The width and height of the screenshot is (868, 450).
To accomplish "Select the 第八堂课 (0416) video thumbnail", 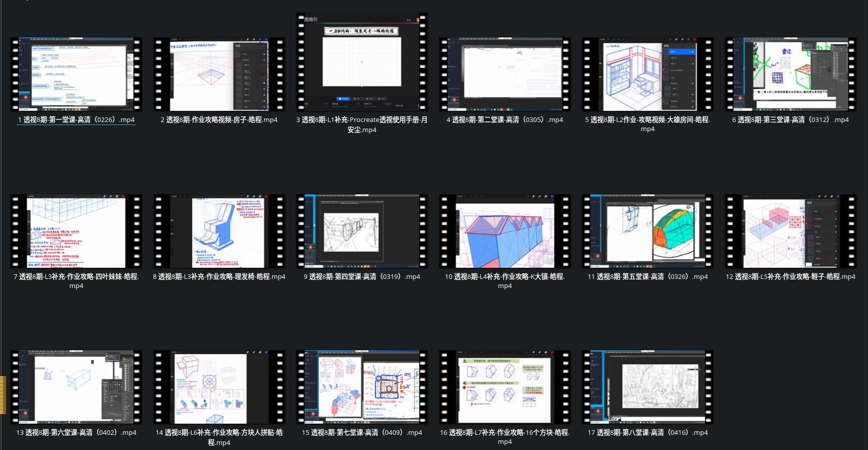I will coord(647,387).
